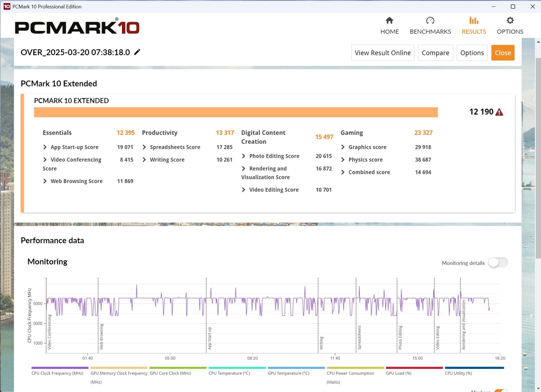Select the CPU Power Consumption legend entry

coord(355,375)
